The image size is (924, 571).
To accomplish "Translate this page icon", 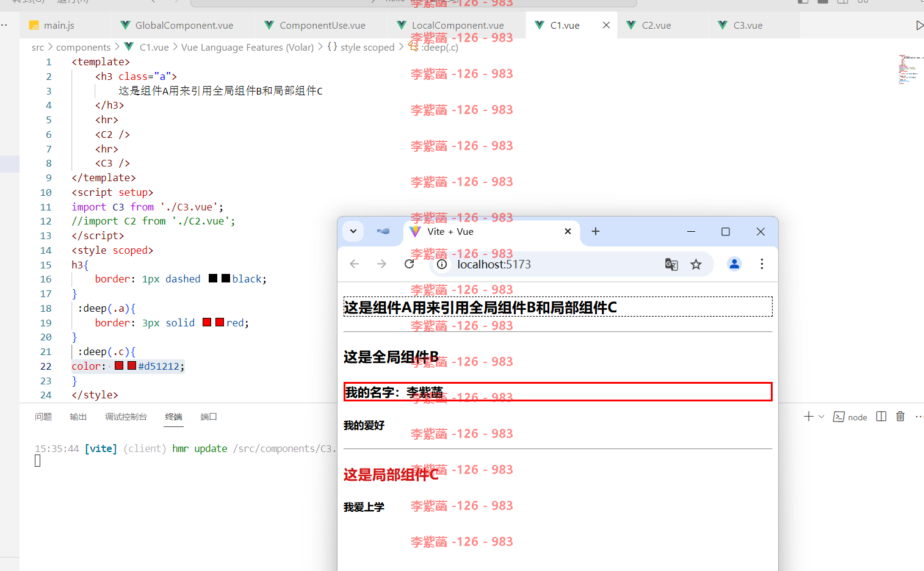I will 671,264.
